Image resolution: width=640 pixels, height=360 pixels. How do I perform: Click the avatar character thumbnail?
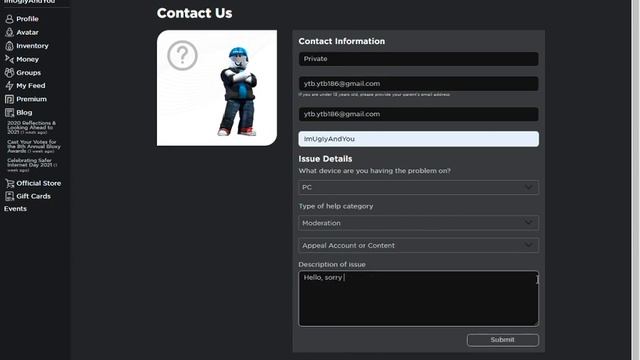[x=239, y=92]
